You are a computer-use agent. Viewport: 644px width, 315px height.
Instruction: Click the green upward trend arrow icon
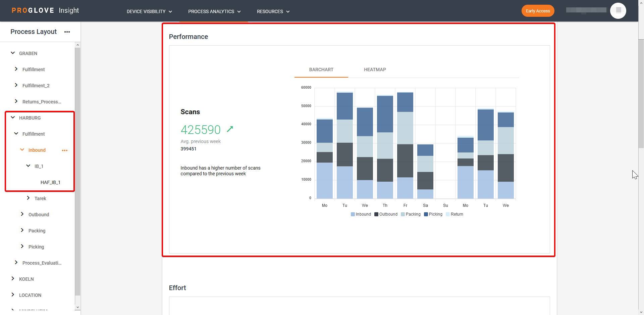pos(230,129)
